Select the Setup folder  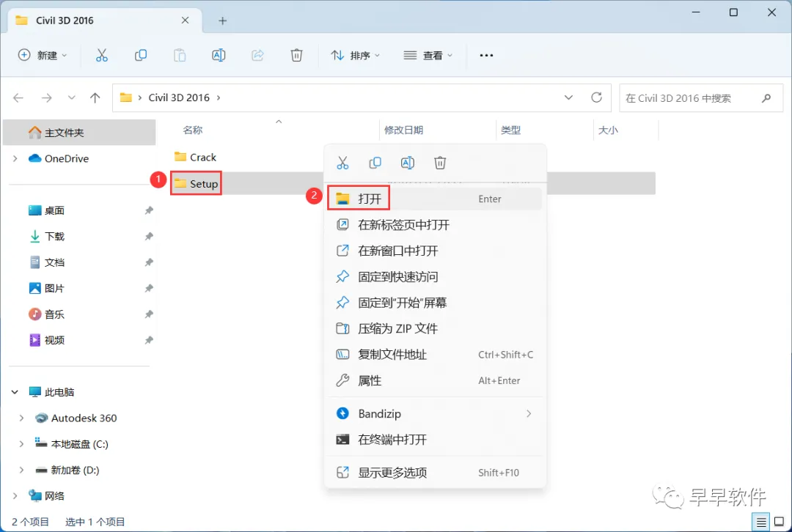pos(196,184)
